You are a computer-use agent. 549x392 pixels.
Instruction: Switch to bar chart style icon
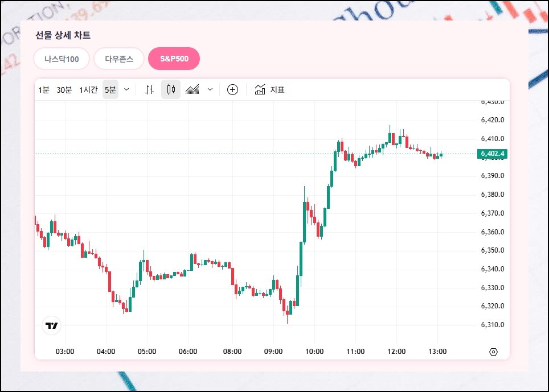[x=150, y=89]
